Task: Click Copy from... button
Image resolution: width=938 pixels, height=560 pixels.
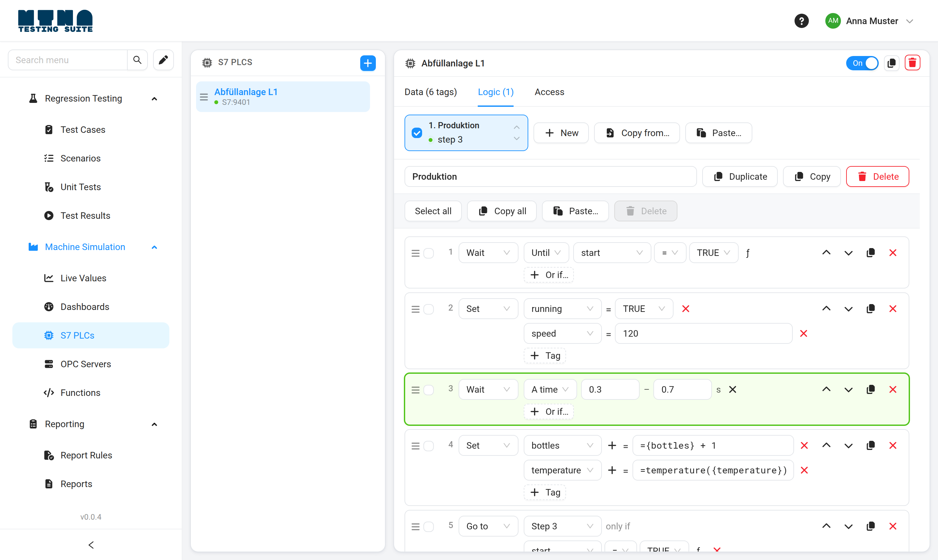Action: pos(636,133)
